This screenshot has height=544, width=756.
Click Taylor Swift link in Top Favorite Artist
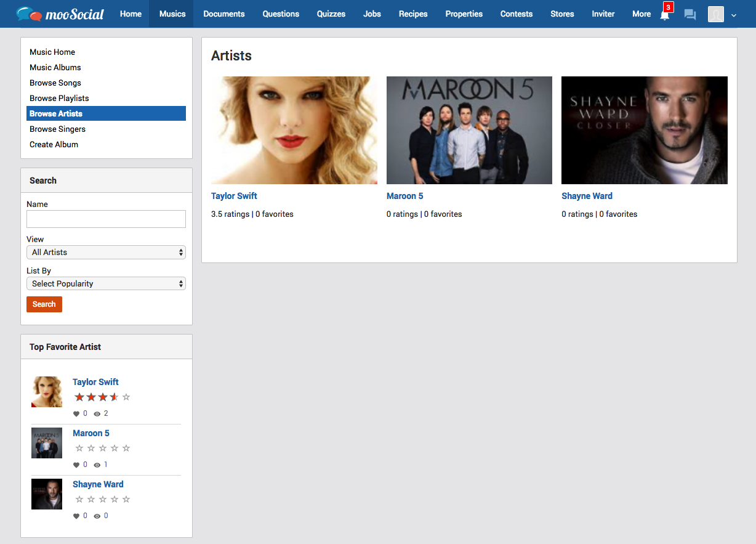tap(95, 382)
